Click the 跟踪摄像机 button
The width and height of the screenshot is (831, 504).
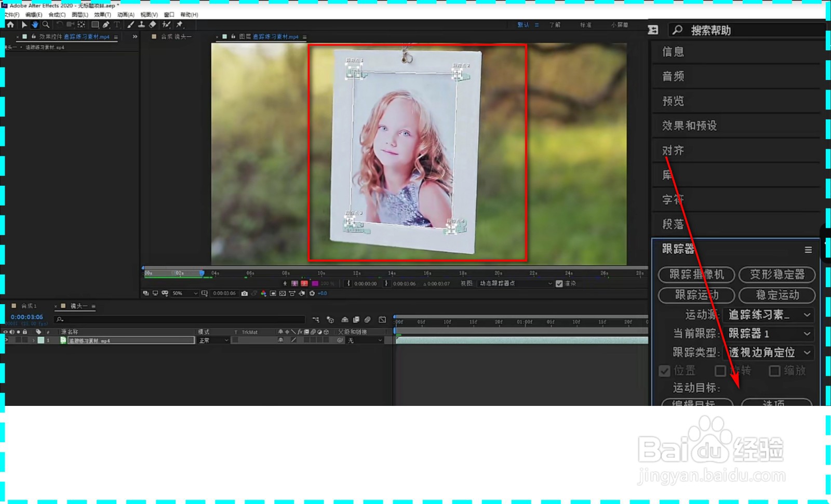click(696, 275)
